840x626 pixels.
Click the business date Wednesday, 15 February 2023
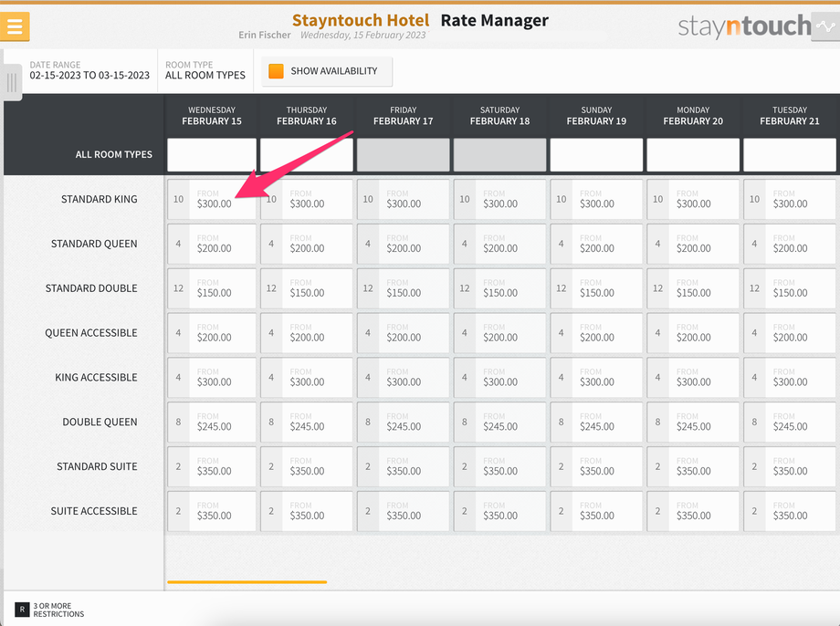[363, 35]
